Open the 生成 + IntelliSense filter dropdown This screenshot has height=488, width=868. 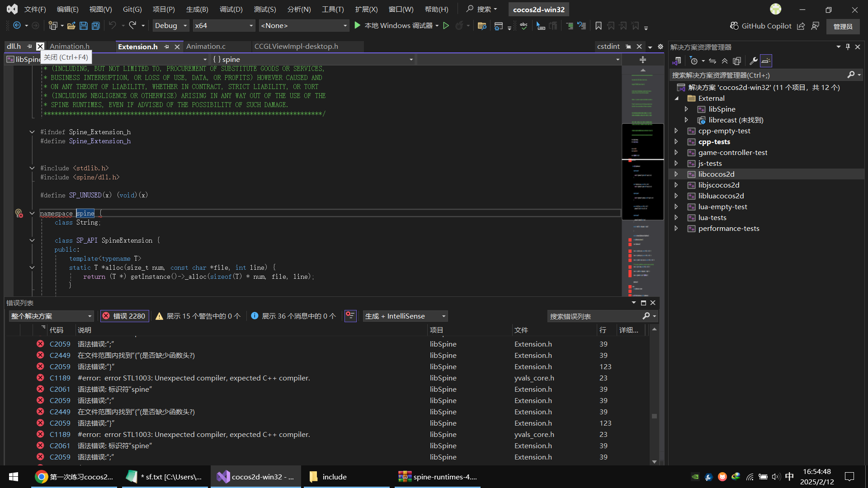pos(405,316)
